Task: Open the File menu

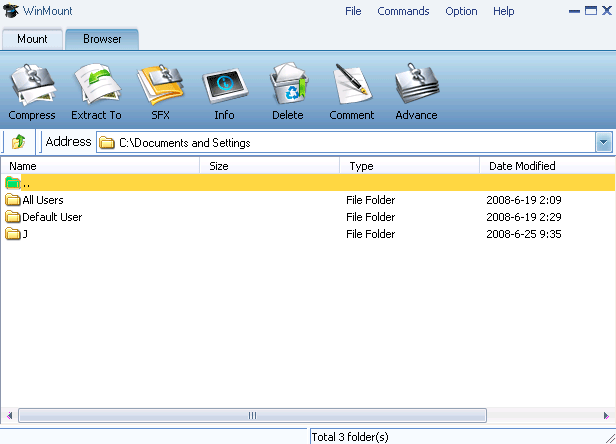Action: [x=353, y=11]
